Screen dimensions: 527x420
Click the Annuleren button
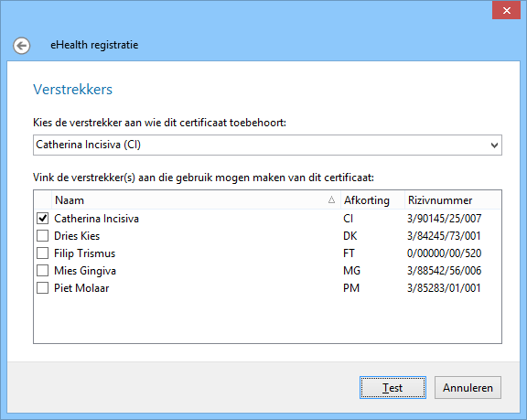(468, 388)
